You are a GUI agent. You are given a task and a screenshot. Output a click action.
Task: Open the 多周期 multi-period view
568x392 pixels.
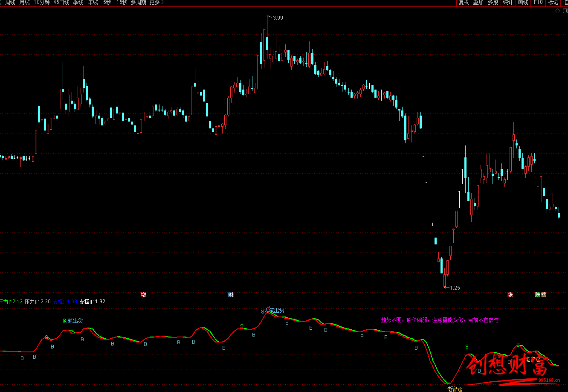point(138,3)
